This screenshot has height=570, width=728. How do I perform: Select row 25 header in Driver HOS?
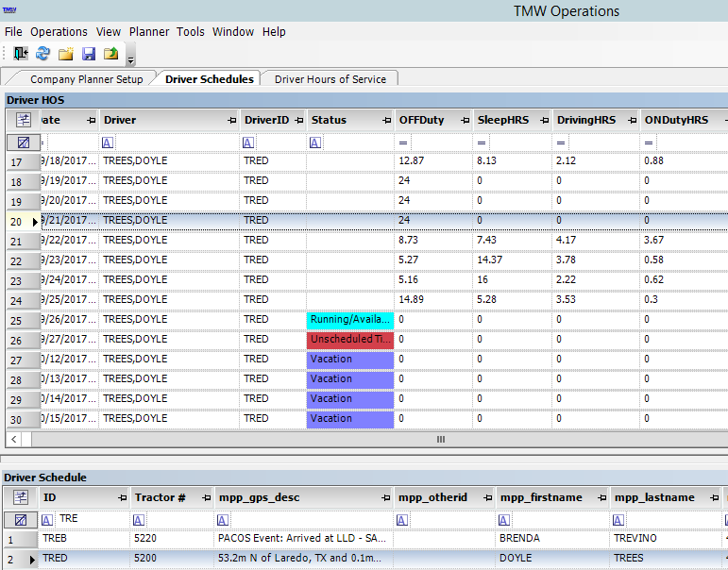(24, 320)
